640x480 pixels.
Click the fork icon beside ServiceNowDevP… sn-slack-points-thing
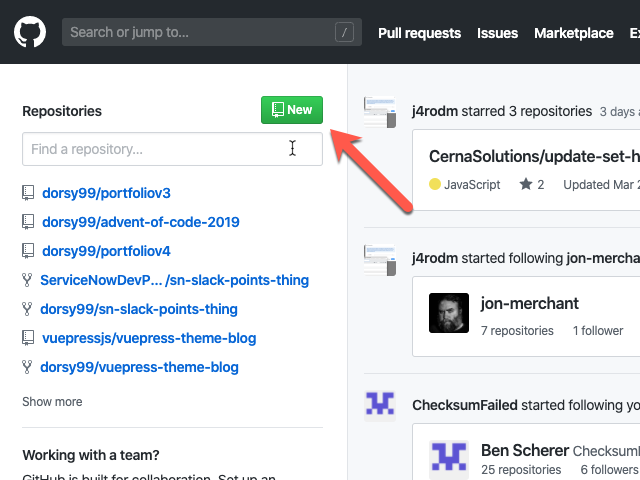(x=27, y=280)
